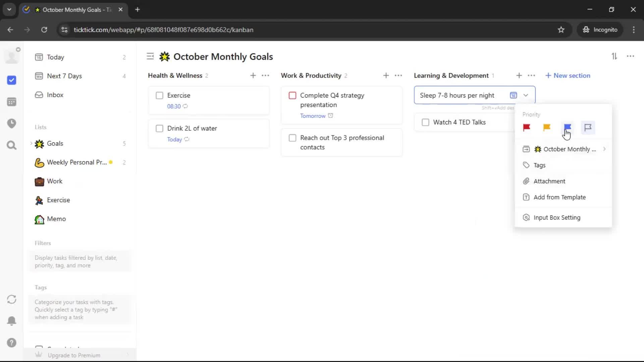Click the Search magnifier icon in sidebar
Viewport: 644px width, 362px height.
11,145
